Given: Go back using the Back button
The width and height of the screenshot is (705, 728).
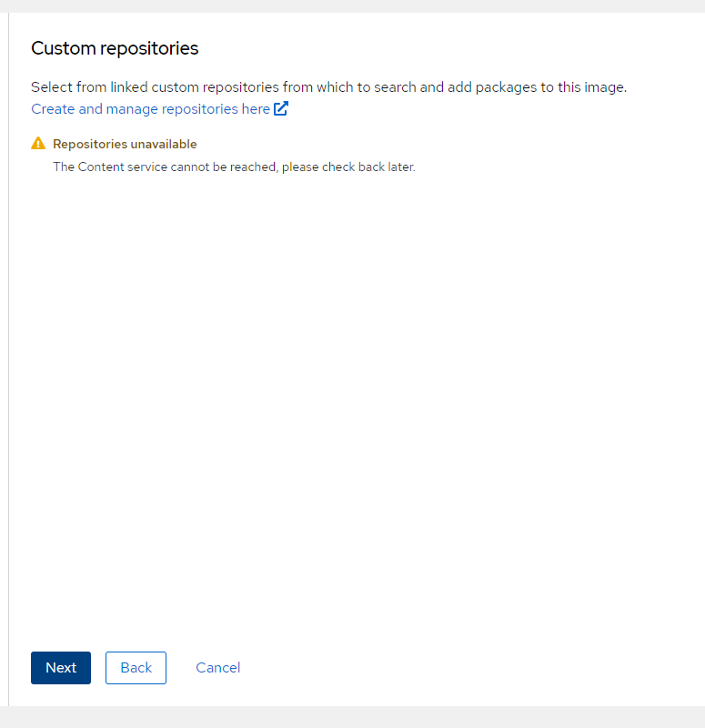Looking at the screenshot, I should [x=136, y=668].
